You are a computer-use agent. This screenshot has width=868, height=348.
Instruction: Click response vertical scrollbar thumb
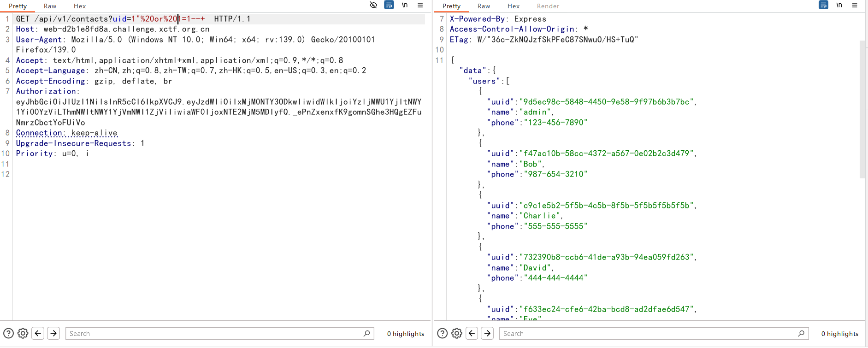pos(862,109)
